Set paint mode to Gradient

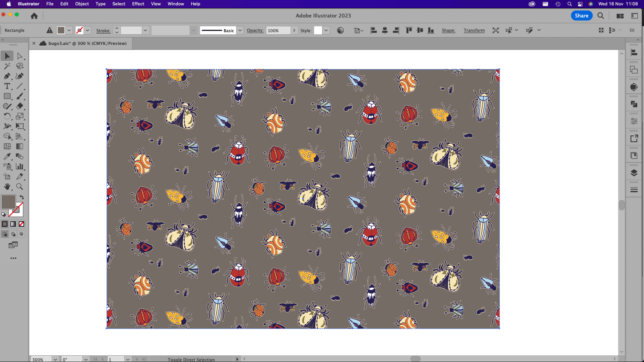click(x=13, y=224)
